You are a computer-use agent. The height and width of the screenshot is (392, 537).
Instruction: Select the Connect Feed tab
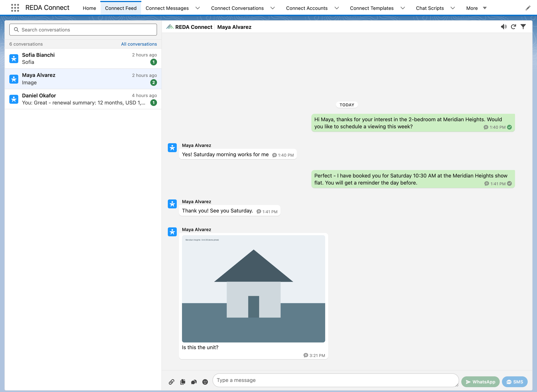(121, 8)
